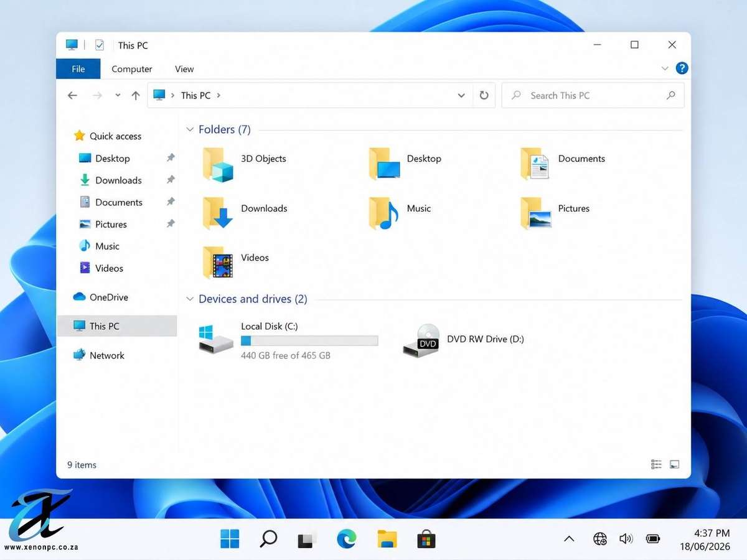Open the Music folder in main pane
Screen dimensions: 747x560
tap(384, 213)
